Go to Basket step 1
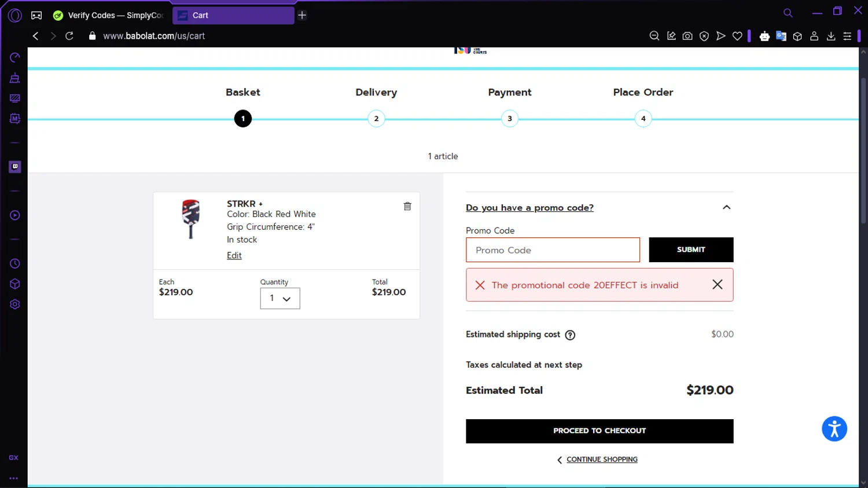868x488 pixels. pos(243,119)
